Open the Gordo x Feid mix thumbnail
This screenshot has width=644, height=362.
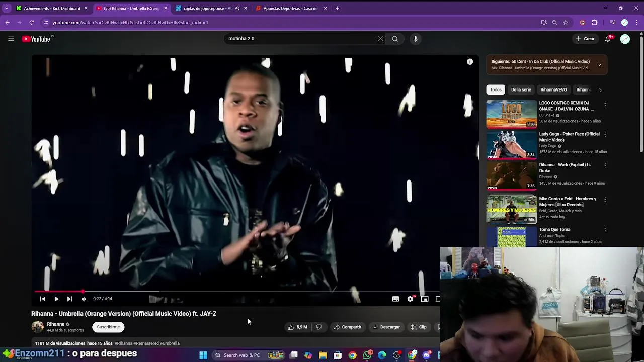click(511, 210)
